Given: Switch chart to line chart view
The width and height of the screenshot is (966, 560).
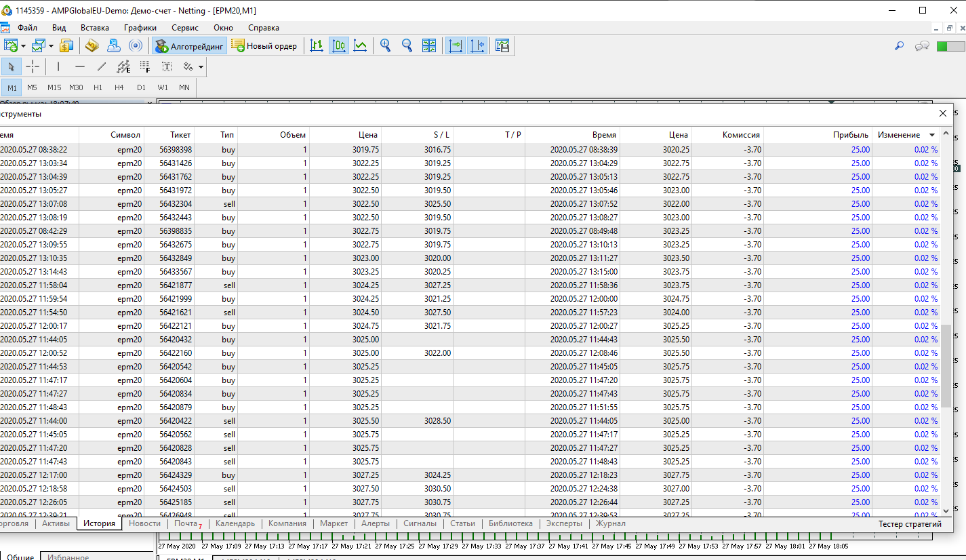Looking at the screenshot, I should (361, 45).
